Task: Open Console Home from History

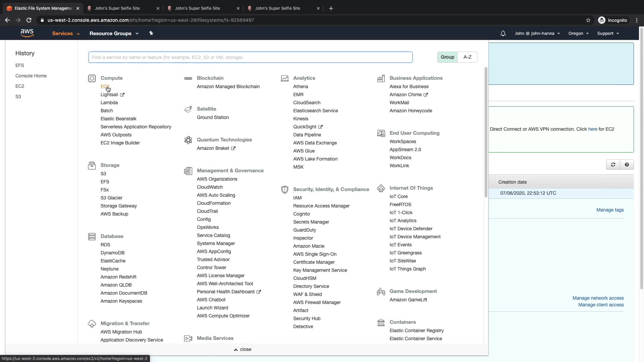Action: click(31, 76)
